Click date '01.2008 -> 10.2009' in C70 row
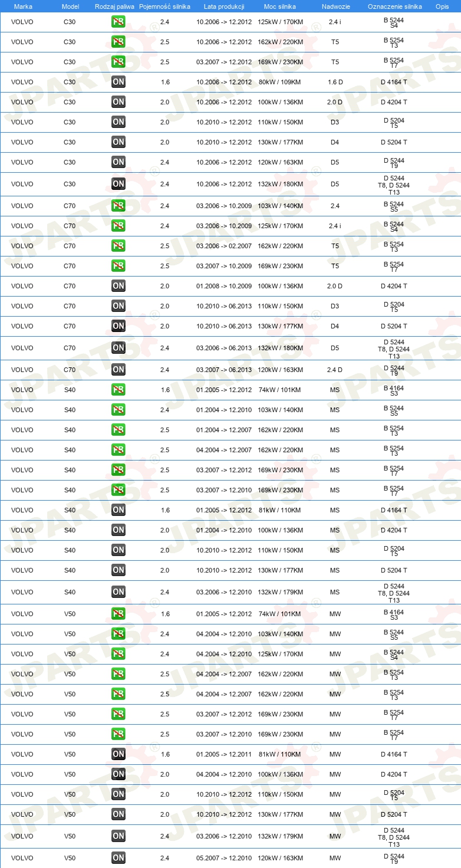The width and height of the screenshot is (461, 868). point(224,286)
